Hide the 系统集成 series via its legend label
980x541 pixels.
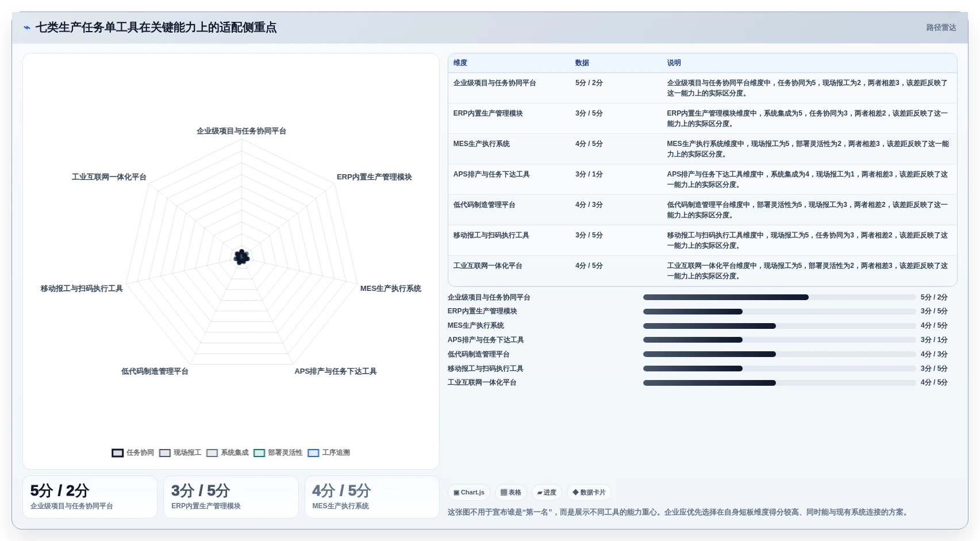(235, 453)
